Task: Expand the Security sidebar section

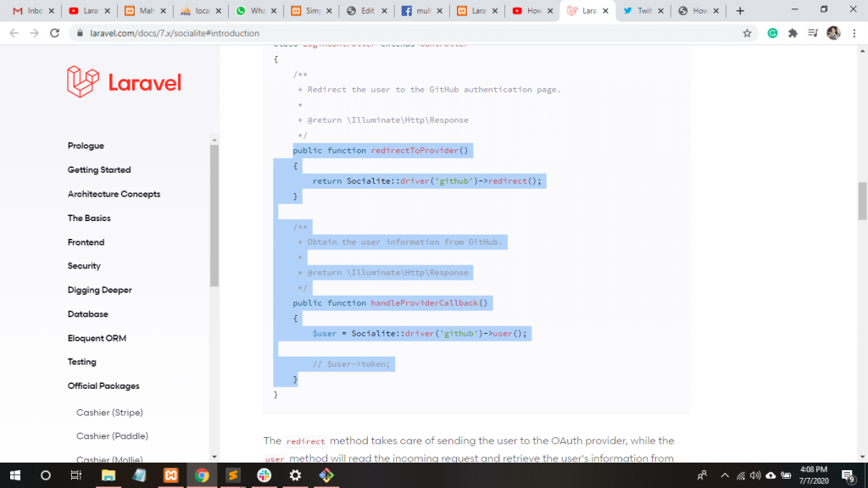Action: click(x=84, y=266)
